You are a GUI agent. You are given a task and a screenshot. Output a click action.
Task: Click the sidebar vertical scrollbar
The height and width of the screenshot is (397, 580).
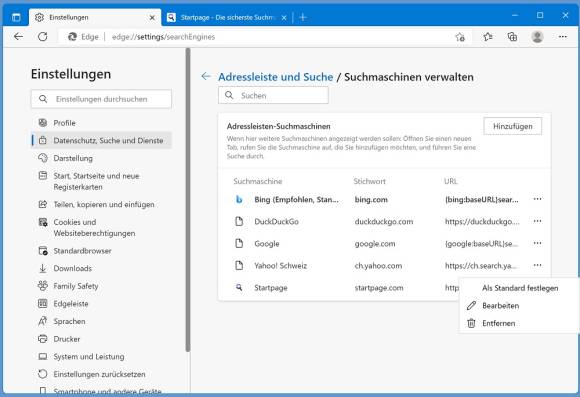tap(188, 200)
